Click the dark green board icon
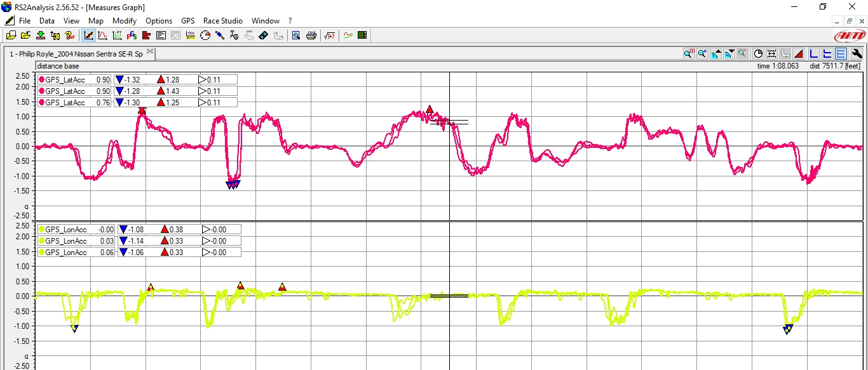This screenshot has height=370, width=868. [x=362, y=36]
